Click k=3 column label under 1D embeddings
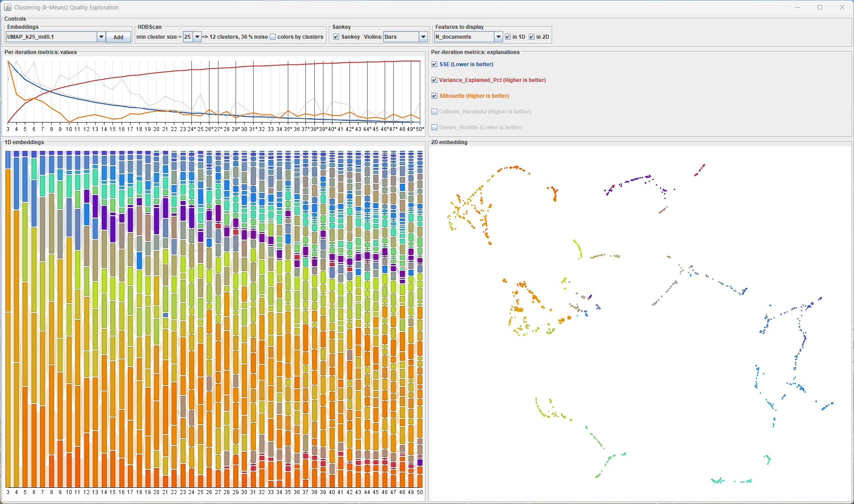This screenshot has width=854, height=504. pyautogui.click(x=8, y=492)
